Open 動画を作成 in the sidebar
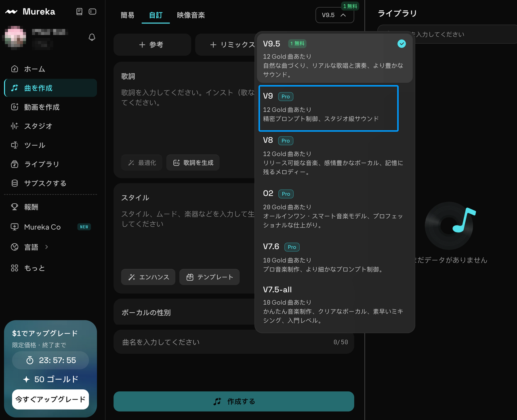Viewport: 517px width, 420px height. click(x=50, y=107)
